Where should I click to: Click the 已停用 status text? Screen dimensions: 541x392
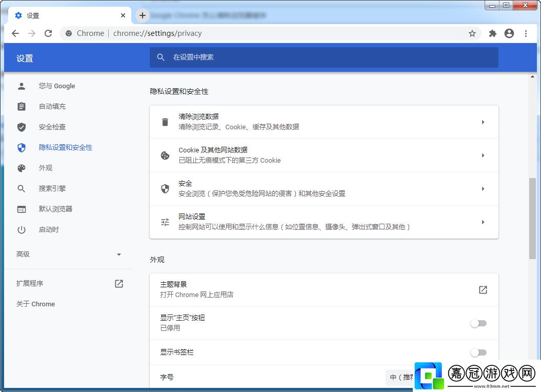point(170,328)
